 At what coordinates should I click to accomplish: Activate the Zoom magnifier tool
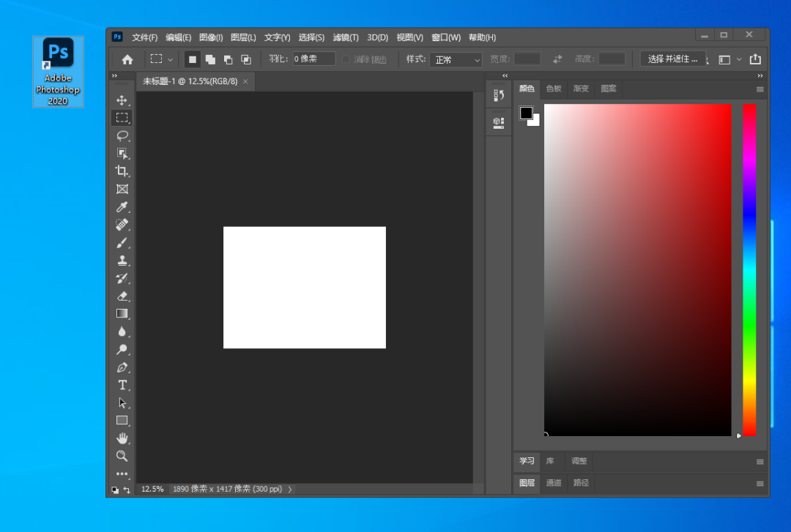[122, 456]
